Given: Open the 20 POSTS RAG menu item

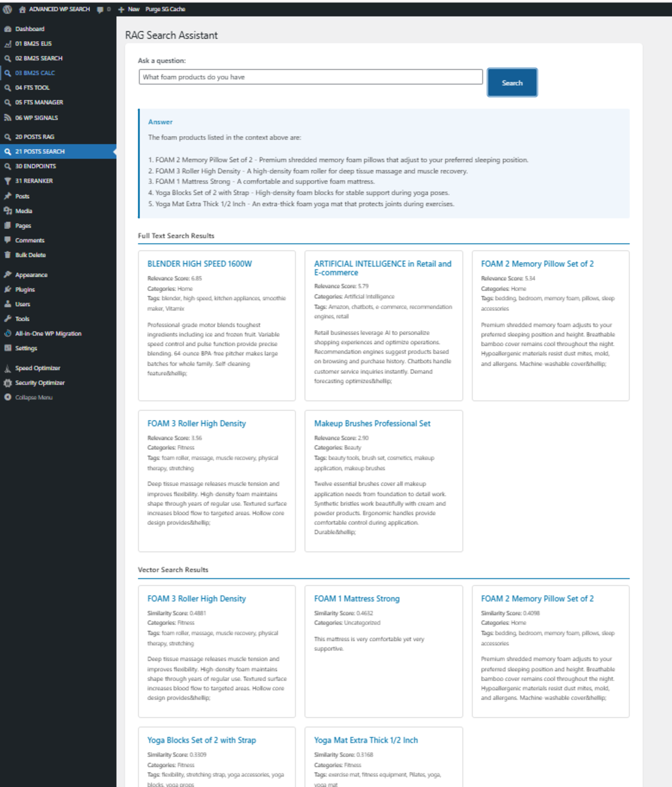Looking at the screenshot, I should click(35, 137).
